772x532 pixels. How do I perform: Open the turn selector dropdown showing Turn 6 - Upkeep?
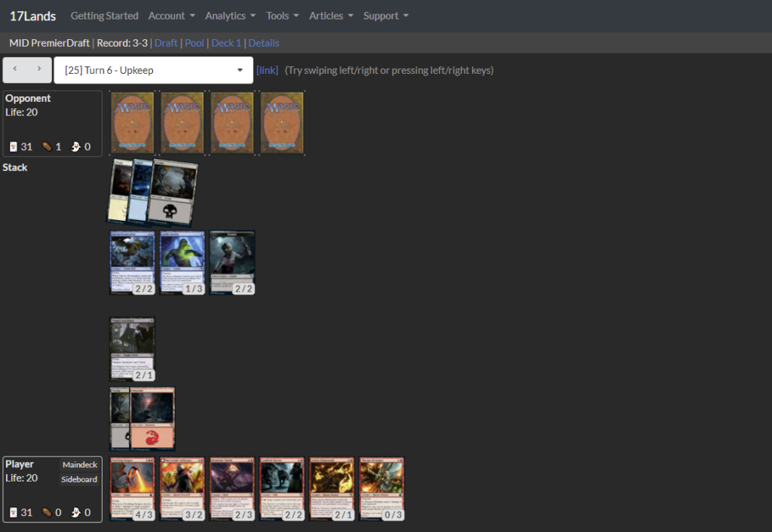153,70
